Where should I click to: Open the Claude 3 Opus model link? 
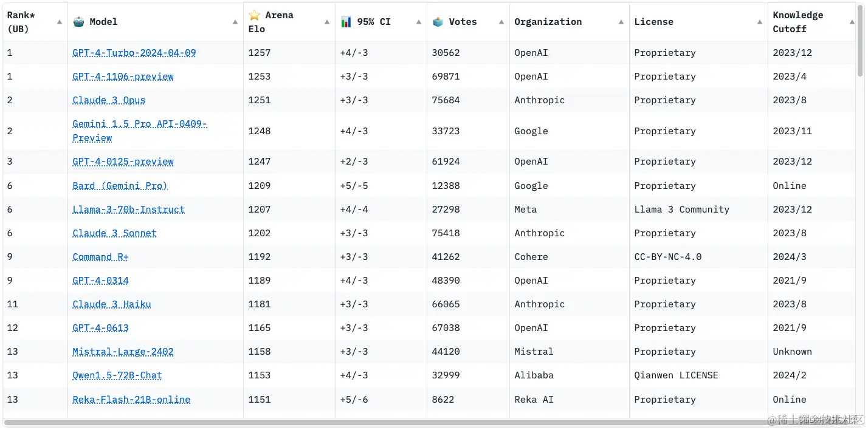109,100
